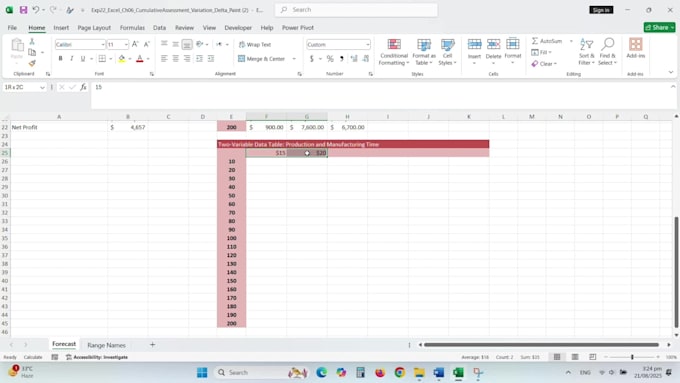Click Accessibility: Investigate in status bar
Screen dimensions: 680x383
tap(97, 357)
